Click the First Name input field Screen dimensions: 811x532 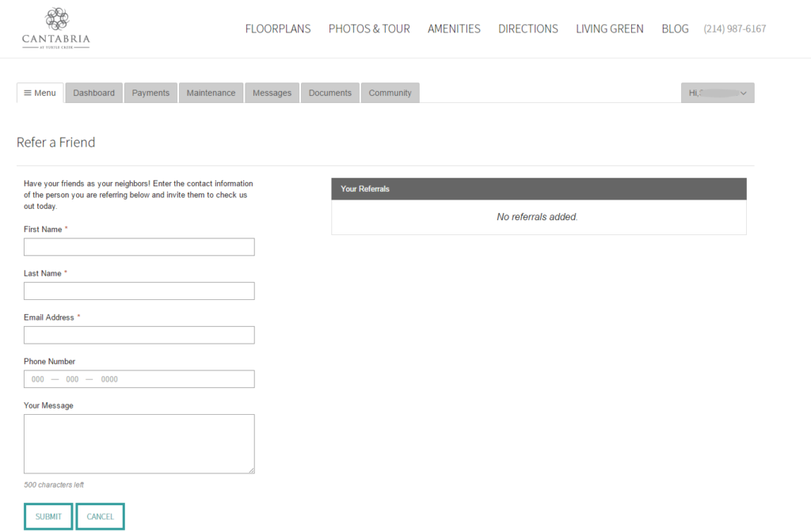pos(139,246)
